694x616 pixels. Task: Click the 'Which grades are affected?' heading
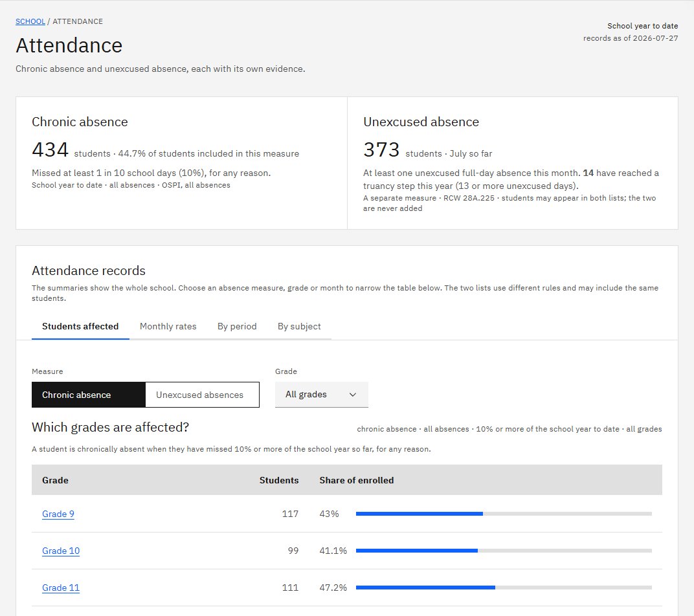pos(110,427)
